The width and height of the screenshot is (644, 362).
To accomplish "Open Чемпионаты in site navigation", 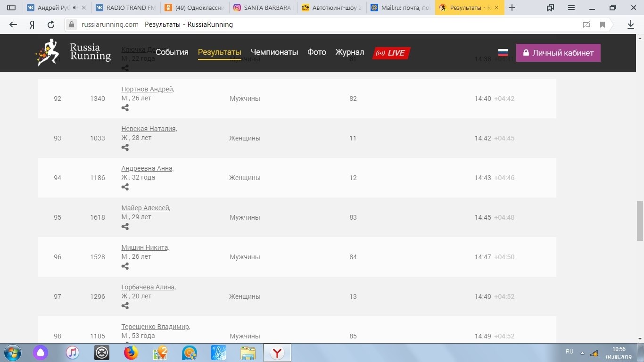I will click(274, 52).
